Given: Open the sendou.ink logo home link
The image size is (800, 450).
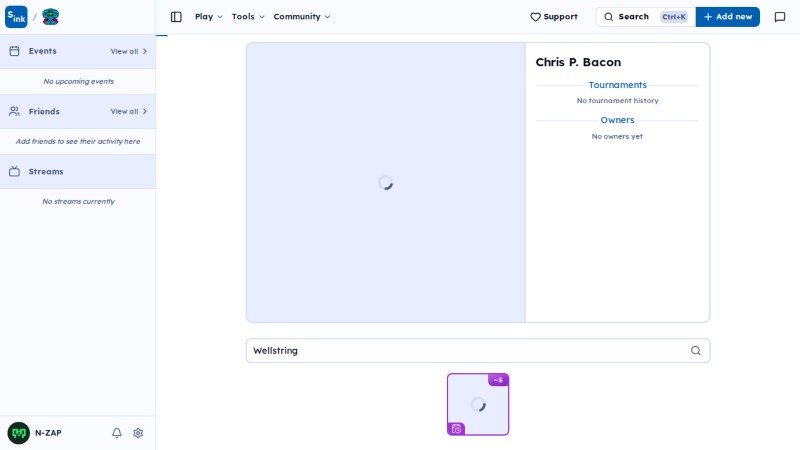Looking at the screenshot, I should [x=16, y=17].
